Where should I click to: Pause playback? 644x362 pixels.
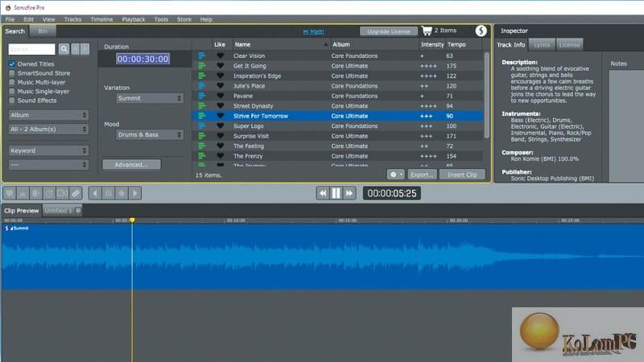pyautogui.click(x=336, y=193)
